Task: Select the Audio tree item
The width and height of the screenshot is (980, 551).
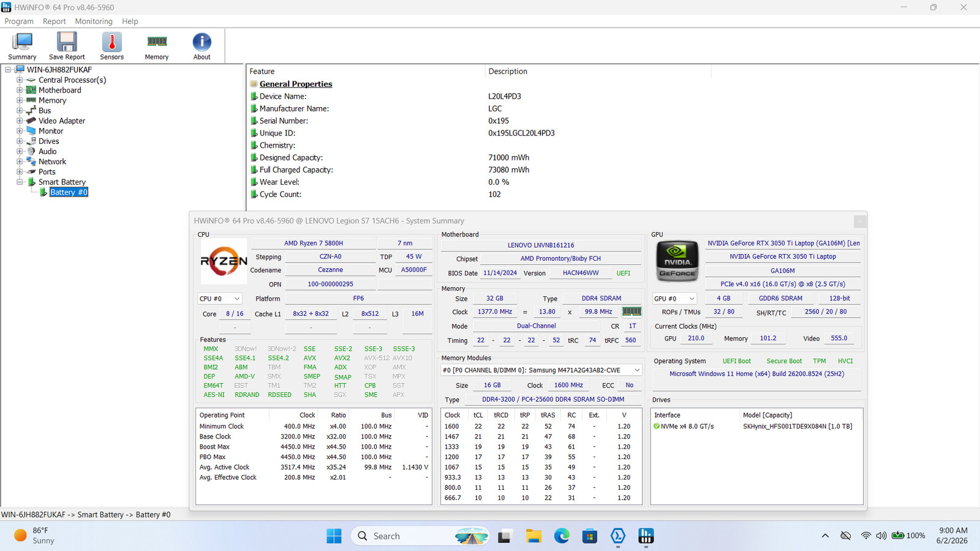Action: click(x=48, y=151)
